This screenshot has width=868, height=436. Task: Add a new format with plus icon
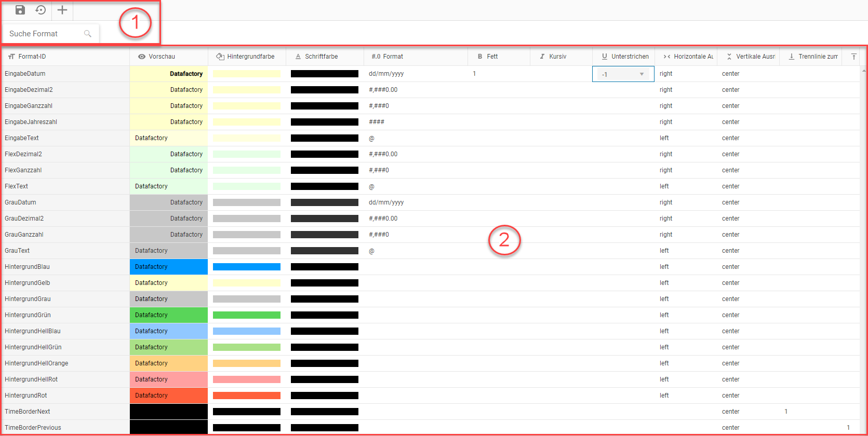click(x=62, y=10)
